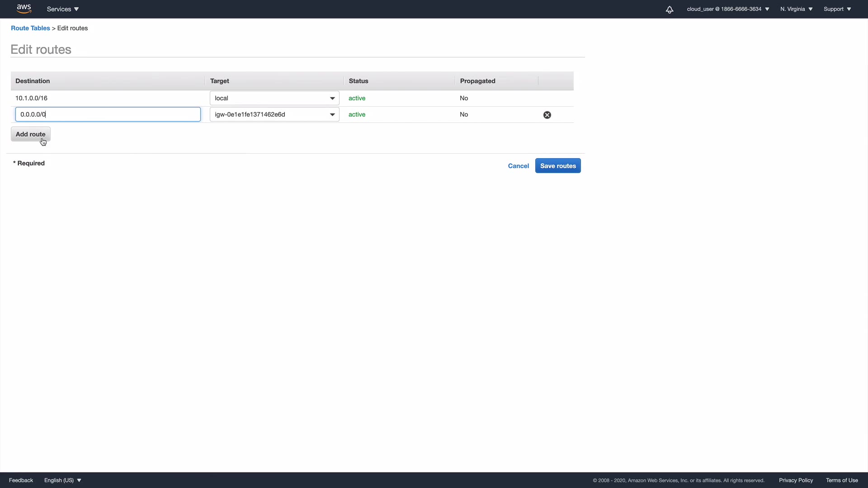The image size is (868, 488).
Task: Click the Target column header
Action: pos(220,81)
